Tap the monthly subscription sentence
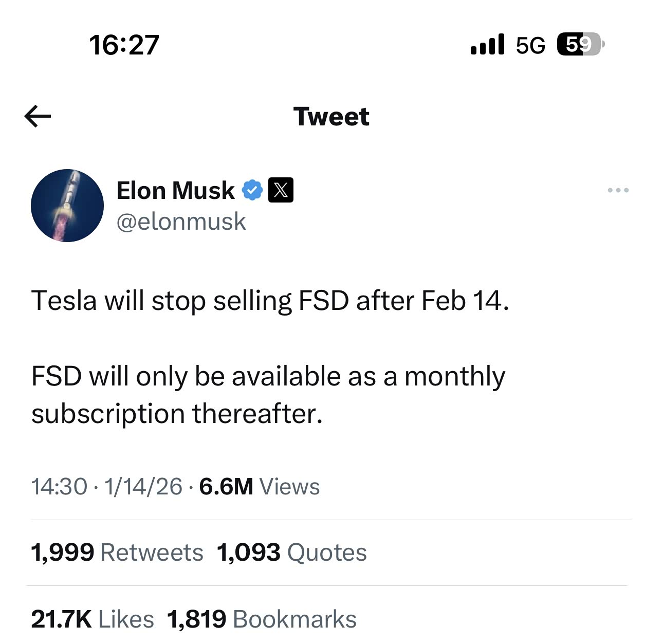Viewport: 663px width, 644px height. tap(267, 394)
